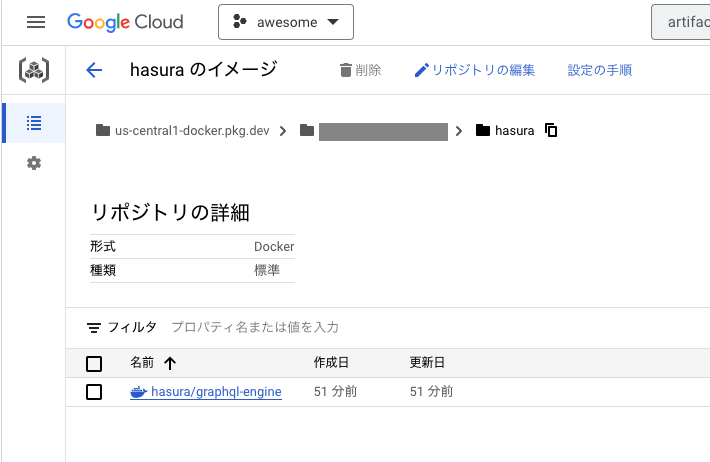Click us-central1-docker.pkg.dev breadcrumb
710x462 pixels.
click(182, 131)
